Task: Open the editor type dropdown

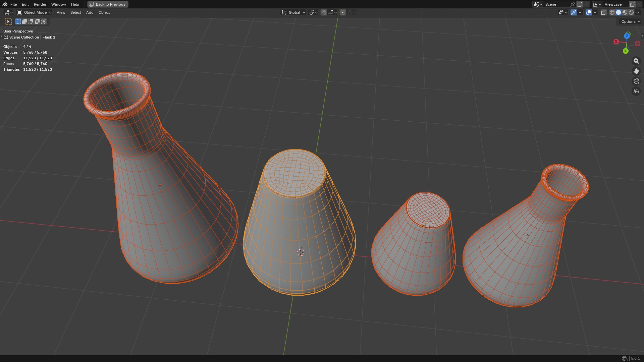Action: pyautogui.click(x=8, y=12)
